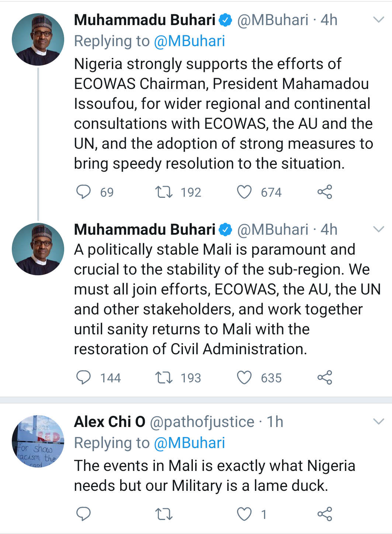Reply to the tweet with 69 replies
Image resolution: width=392 pixels, height=534 pixels.
tap(83, 192)
